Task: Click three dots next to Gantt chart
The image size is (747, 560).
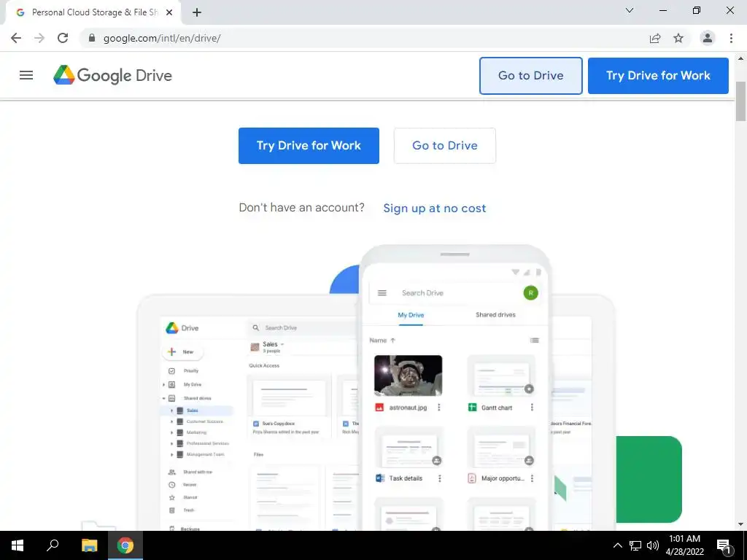Action: point(532,408)
